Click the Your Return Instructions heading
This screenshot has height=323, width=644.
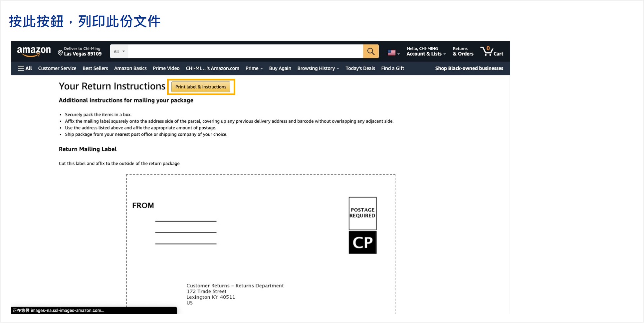click(x=112, y=86)
